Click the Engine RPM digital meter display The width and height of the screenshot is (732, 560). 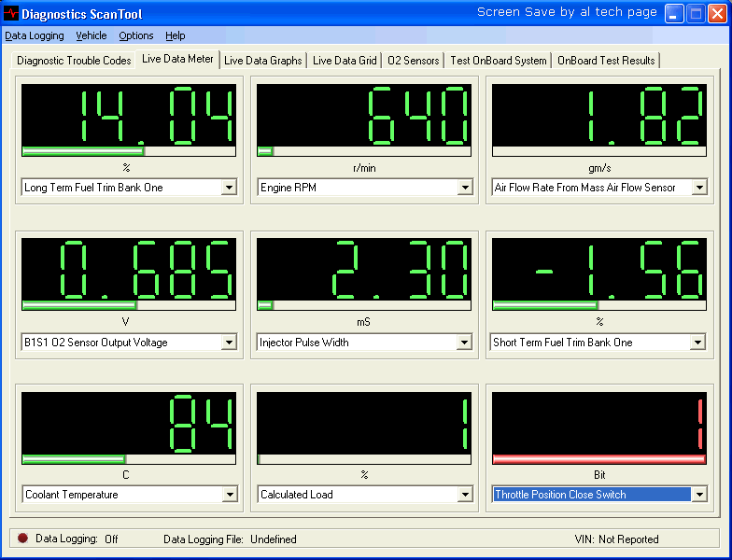click(x=366, y=115)
